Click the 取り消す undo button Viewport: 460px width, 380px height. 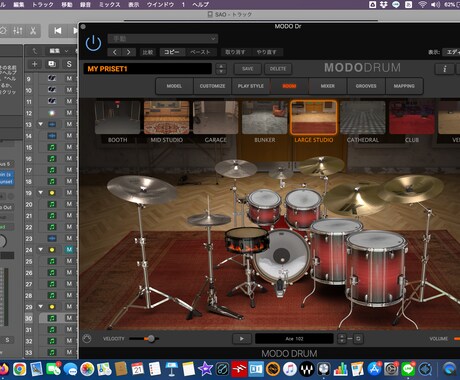[x=235, y=52]
